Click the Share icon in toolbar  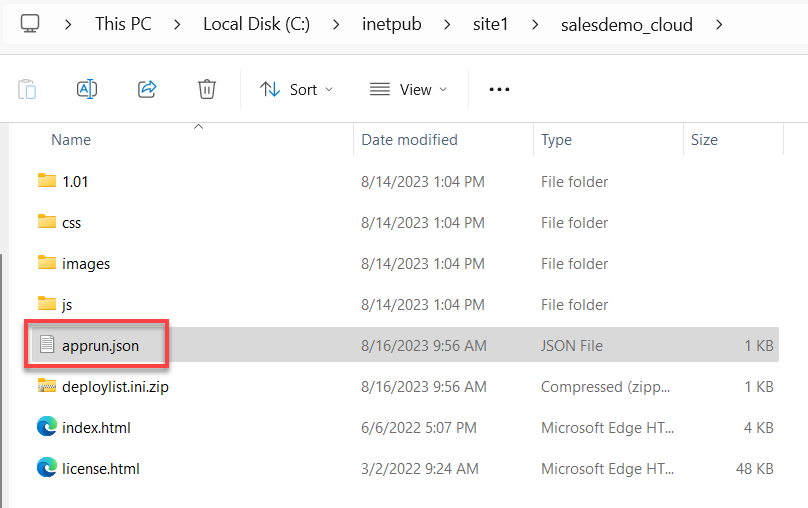tap(147, 89)
